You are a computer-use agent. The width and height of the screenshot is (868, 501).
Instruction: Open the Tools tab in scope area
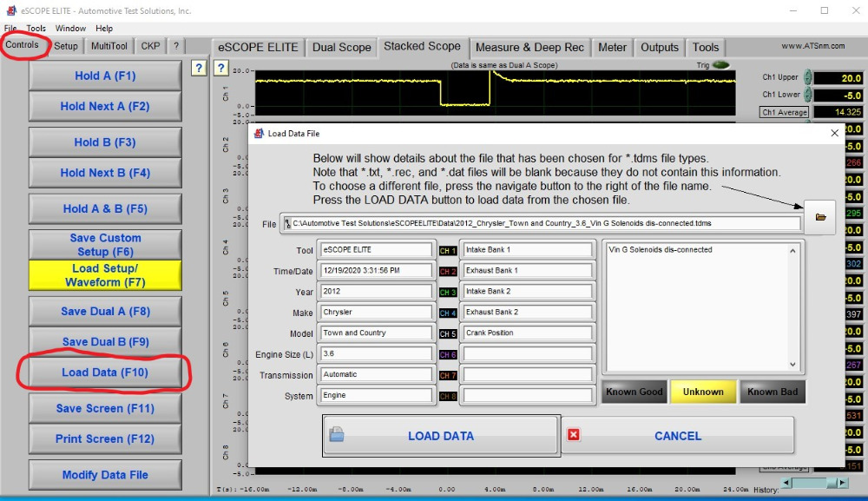(705, 47)
